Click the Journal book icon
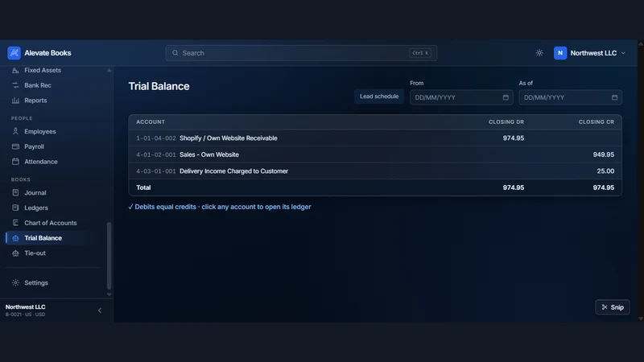644x362 pixels. click(x=15, y=192)
